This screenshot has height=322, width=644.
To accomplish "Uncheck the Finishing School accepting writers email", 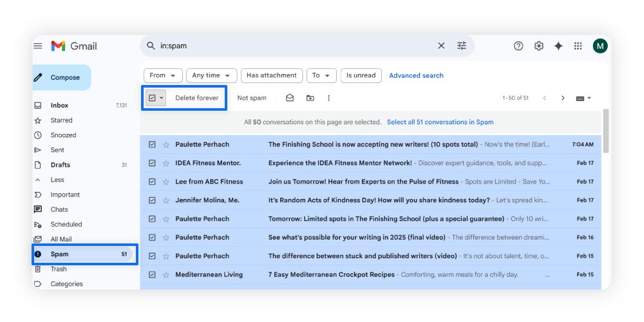I will pos(152,144).
